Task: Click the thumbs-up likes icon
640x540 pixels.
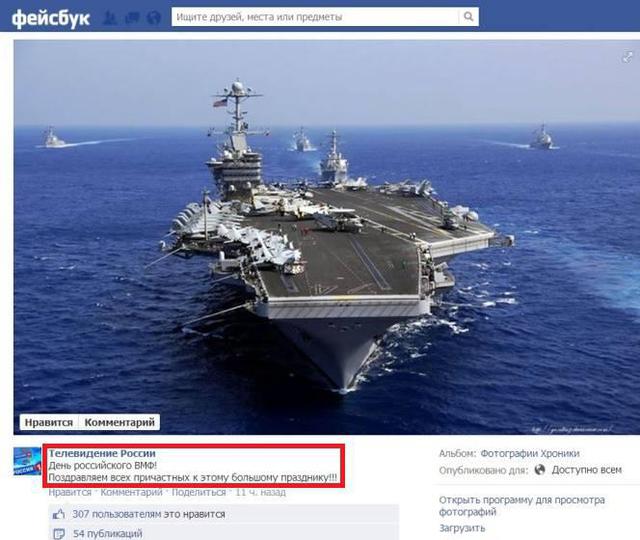Action: 59,514
